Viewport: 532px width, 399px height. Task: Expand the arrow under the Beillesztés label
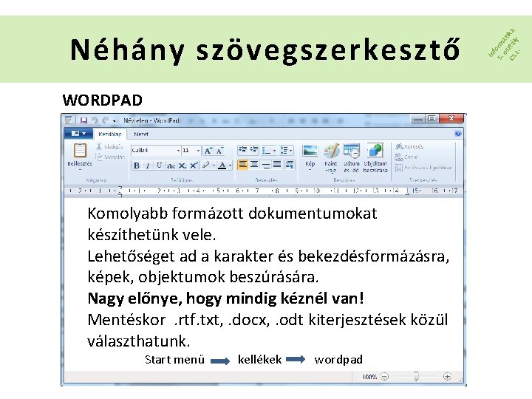[80, 169]
